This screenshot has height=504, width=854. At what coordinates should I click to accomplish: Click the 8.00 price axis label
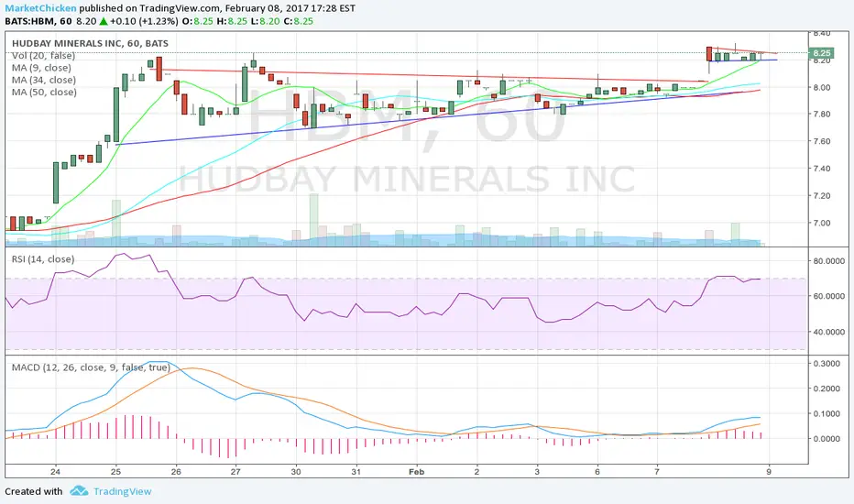point(821,87)
